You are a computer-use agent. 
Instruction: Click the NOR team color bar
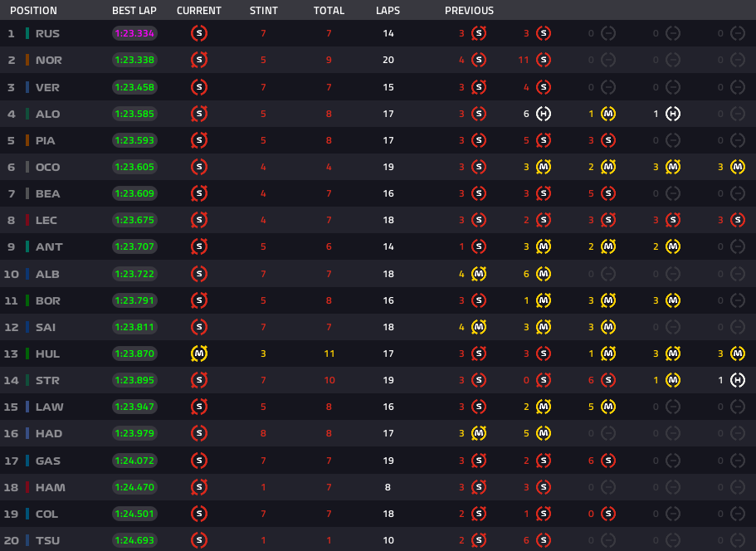tap(27, 61)
